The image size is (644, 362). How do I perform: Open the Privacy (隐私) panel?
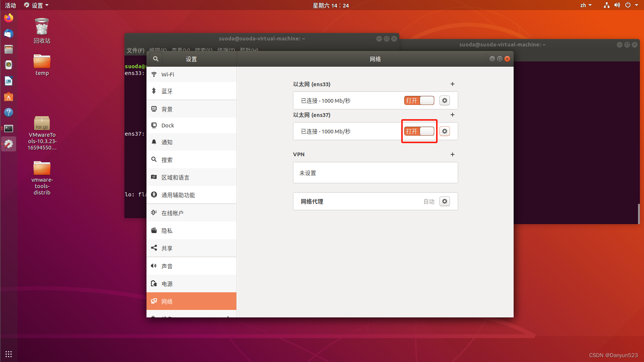pos(191,230)
